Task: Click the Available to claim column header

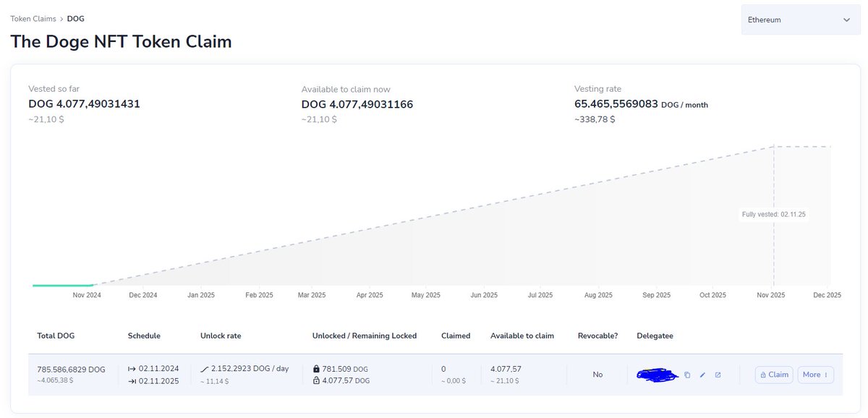Action: 522,336
